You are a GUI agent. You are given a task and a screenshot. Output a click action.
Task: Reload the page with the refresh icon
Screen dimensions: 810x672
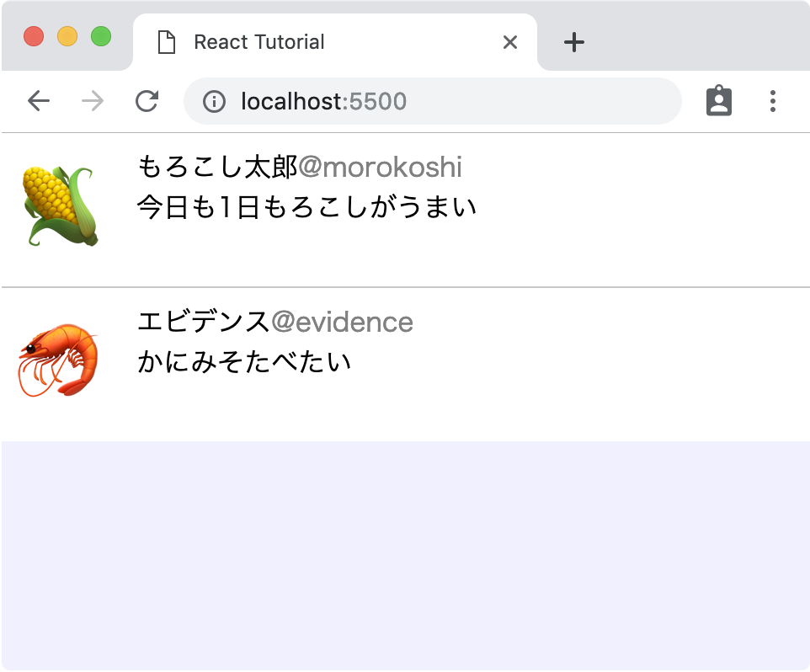[147, 101]
